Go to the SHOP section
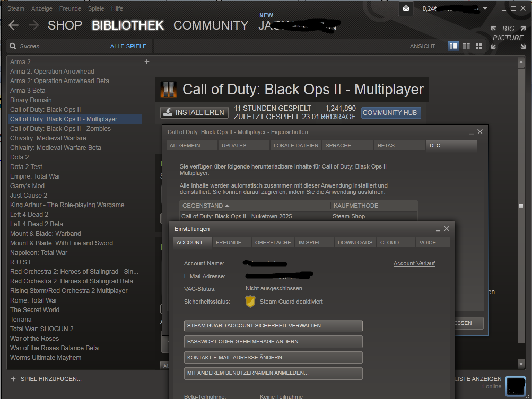This screenshot has width=532, height=399. [65, 25]
